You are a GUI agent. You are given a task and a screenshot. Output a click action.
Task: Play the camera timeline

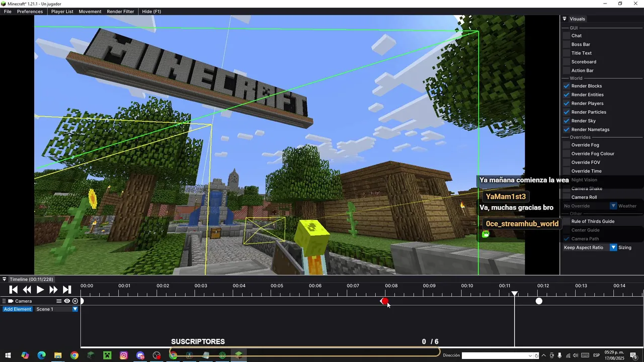pyautogui.click(x=40, y=290)
